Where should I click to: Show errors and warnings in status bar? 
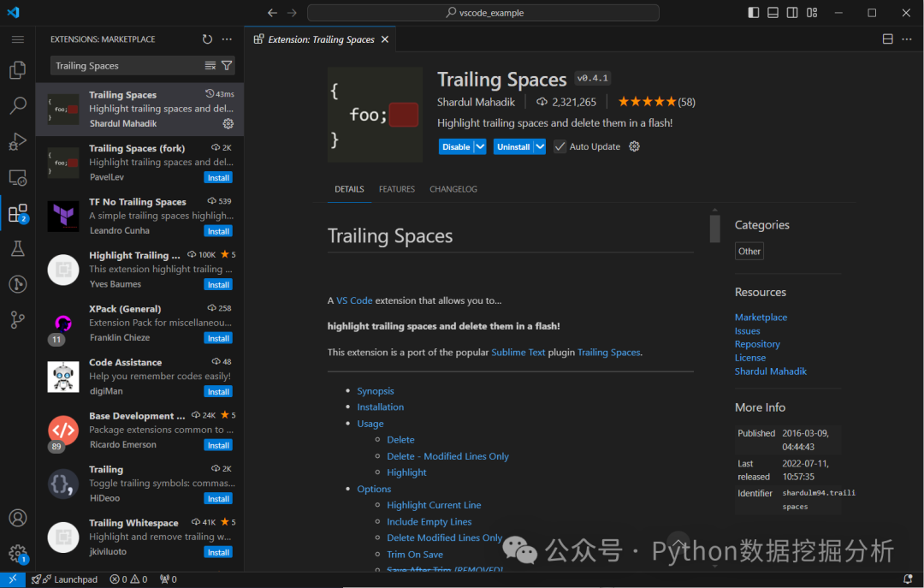pos(128,579)
